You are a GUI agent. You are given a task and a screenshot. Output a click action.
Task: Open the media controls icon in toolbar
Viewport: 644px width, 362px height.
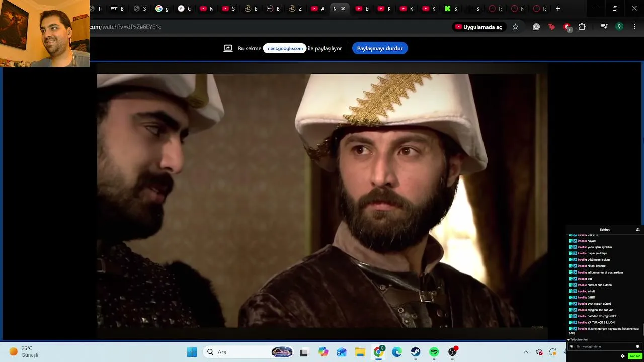(604, 27)
